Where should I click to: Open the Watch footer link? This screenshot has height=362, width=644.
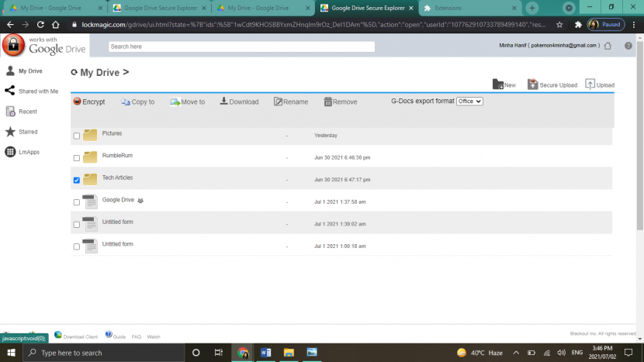point(154,336)
